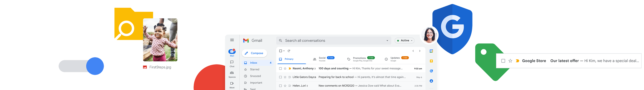Open the Snoozed folder

[x=255, y=76]
